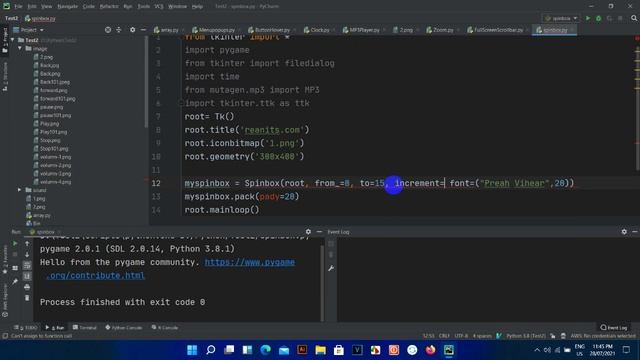
Task: Open the Window menu
Action: click(x=177, y=7)
